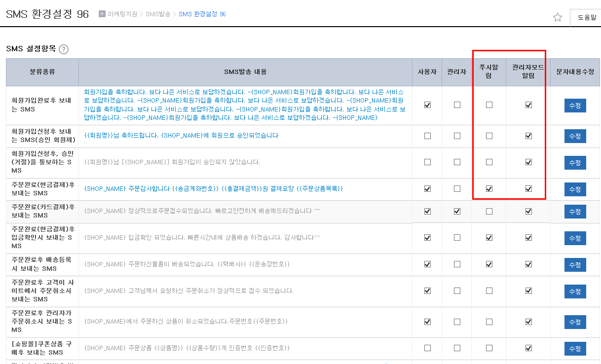The width and height of the screenshot is (601, 364).
Task: Enable 푸시알림 for 회원가입신청후 보내는 SMS(승인 회원제)
Action: click(x=489, y=136)
